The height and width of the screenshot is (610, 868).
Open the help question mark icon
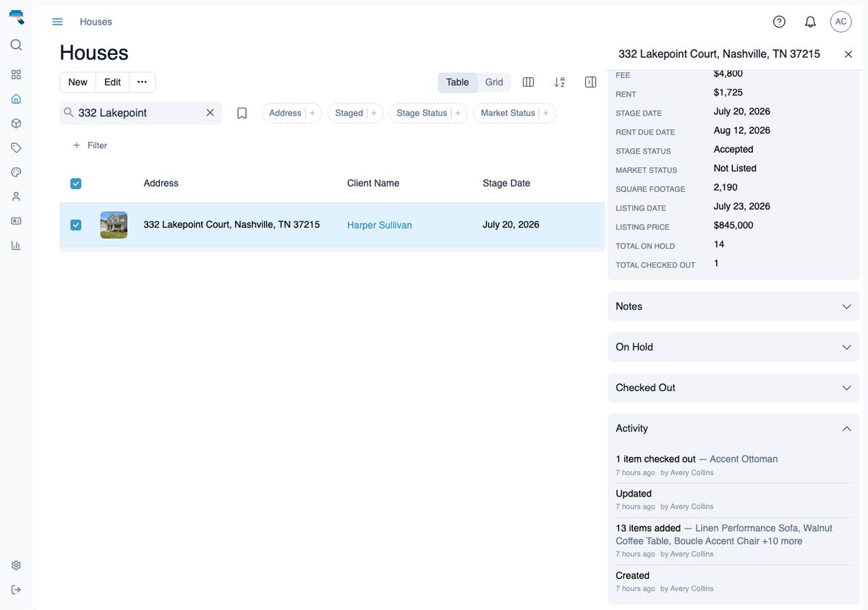pos(779,22)
